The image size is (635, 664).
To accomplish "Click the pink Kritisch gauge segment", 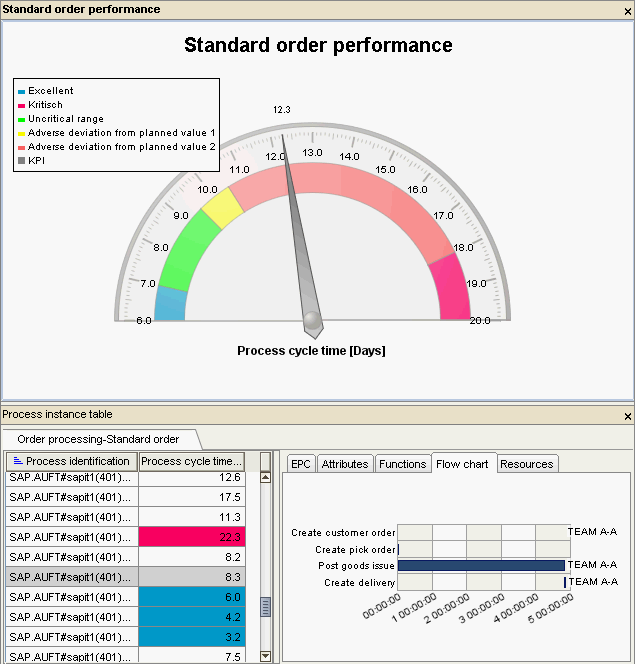I will click(451, 288).
